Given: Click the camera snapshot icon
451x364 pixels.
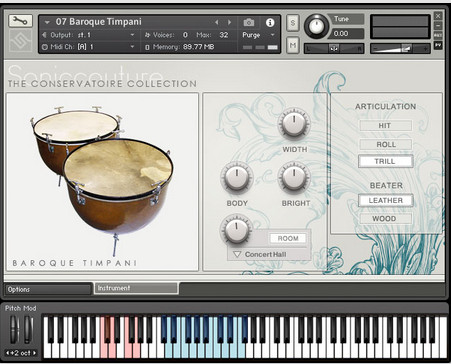Looking at the screenshot, I should (x=249, y=22).
